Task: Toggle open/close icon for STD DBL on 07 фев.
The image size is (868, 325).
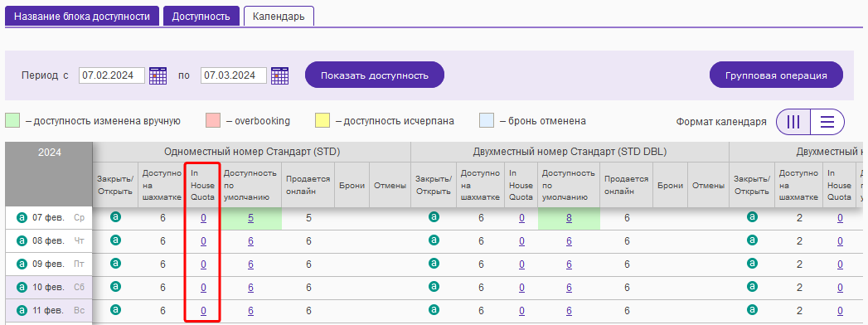Action: [x=434, y=217]
